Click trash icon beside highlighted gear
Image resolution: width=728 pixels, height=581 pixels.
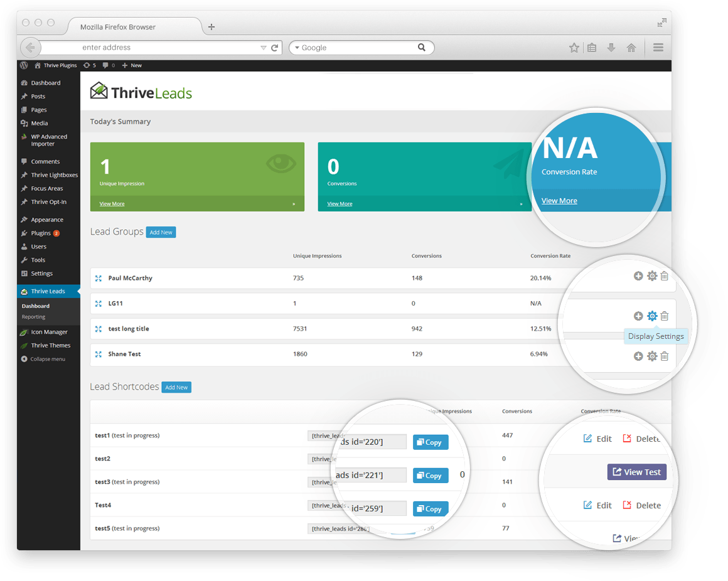coord(665,316)
